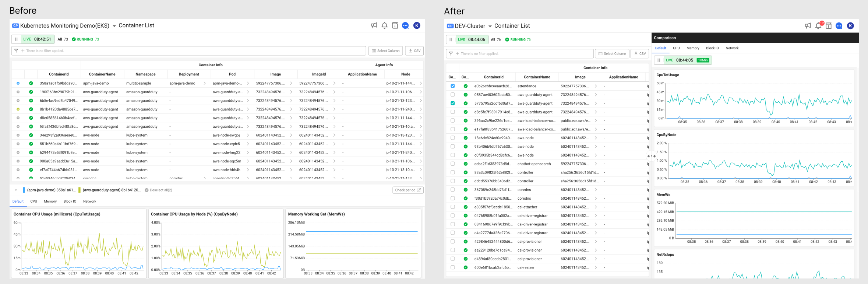Download CSV in Before panel

(x=414, y=51)
